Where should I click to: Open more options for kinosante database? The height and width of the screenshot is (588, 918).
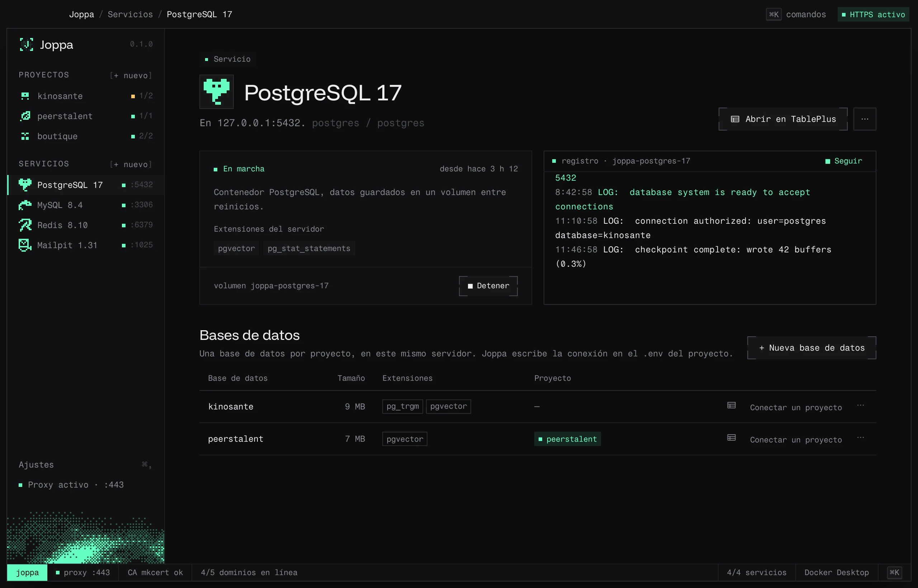click(860, 405)
